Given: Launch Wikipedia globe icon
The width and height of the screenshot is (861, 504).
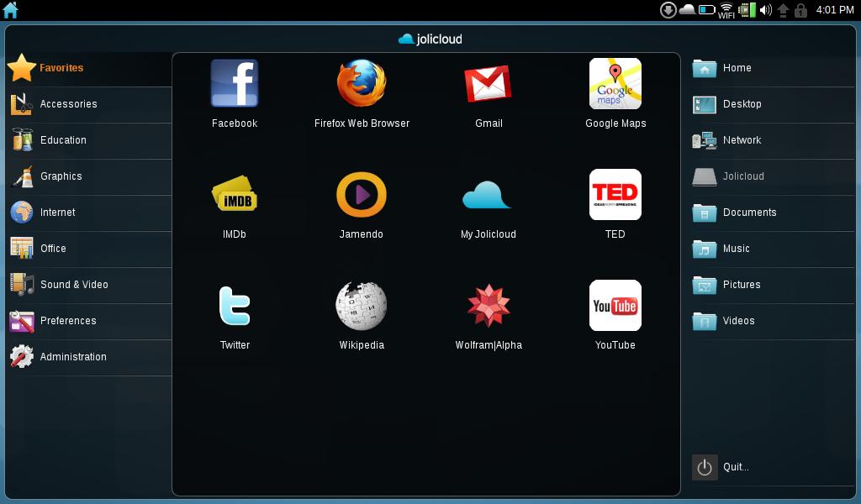Looking at the screenshot, I should point(362,306).
